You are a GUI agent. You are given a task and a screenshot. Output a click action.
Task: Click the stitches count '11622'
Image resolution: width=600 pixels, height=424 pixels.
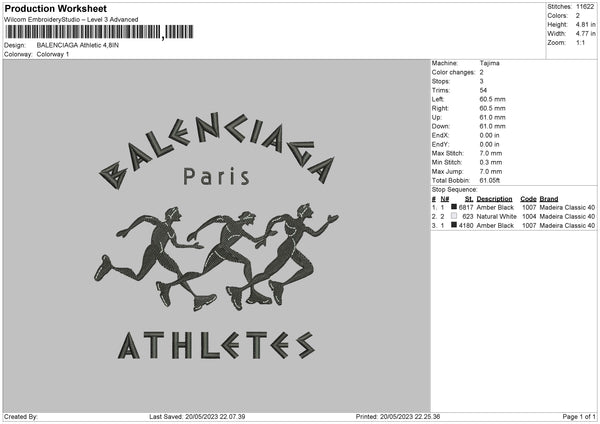tap(585, 7)
